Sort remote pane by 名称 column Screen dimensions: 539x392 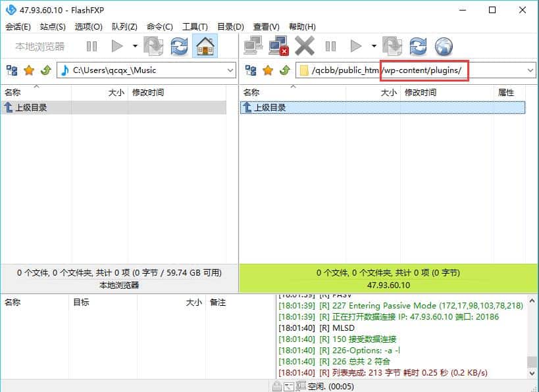(292, 93)
